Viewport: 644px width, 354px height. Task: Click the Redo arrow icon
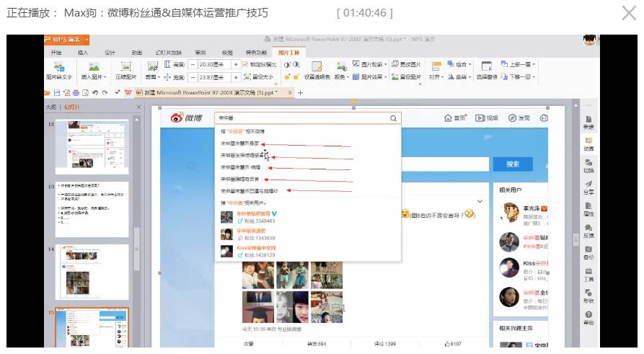click(x=105, y=93)
